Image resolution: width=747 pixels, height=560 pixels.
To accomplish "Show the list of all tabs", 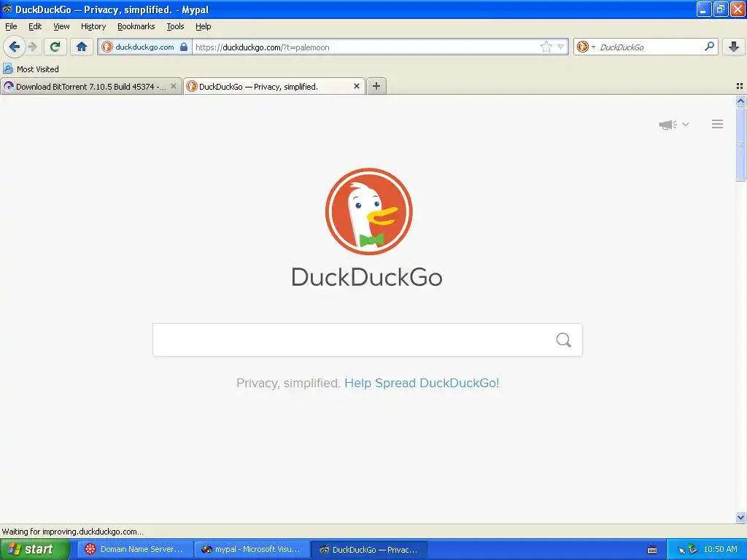I will coord(740,86).
